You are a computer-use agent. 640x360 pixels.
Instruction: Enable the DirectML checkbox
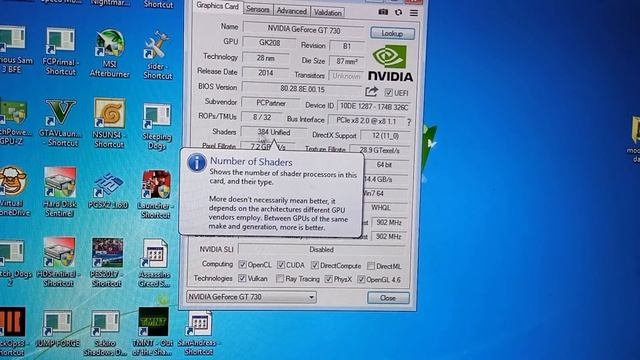[x=371, y=266]
